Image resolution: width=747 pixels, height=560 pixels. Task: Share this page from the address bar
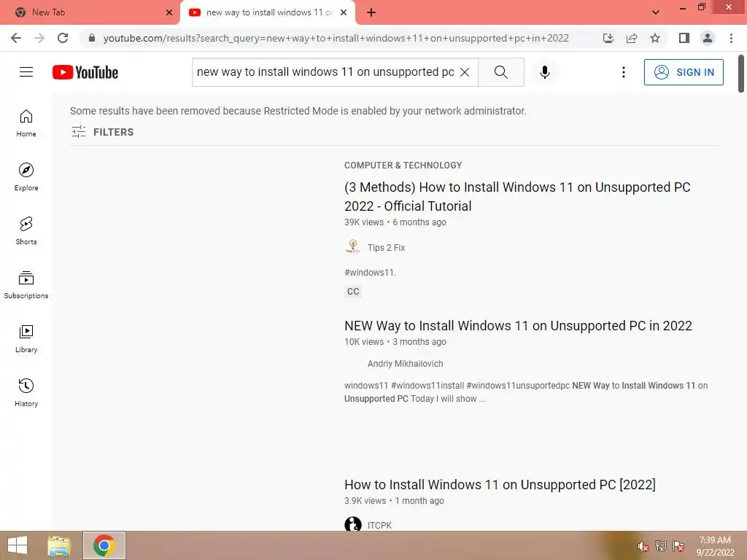[632, 38]
